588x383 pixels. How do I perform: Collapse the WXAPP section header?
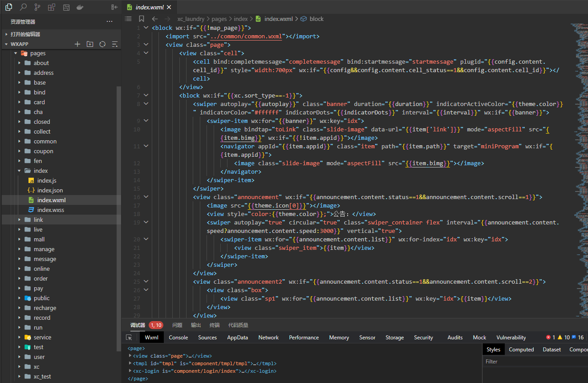pos(20,44)
